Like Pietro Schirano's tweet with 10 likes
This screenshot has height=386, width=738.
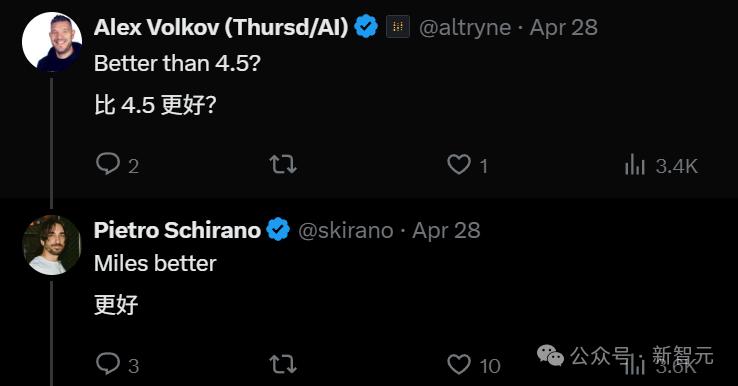tap(459, 364)
